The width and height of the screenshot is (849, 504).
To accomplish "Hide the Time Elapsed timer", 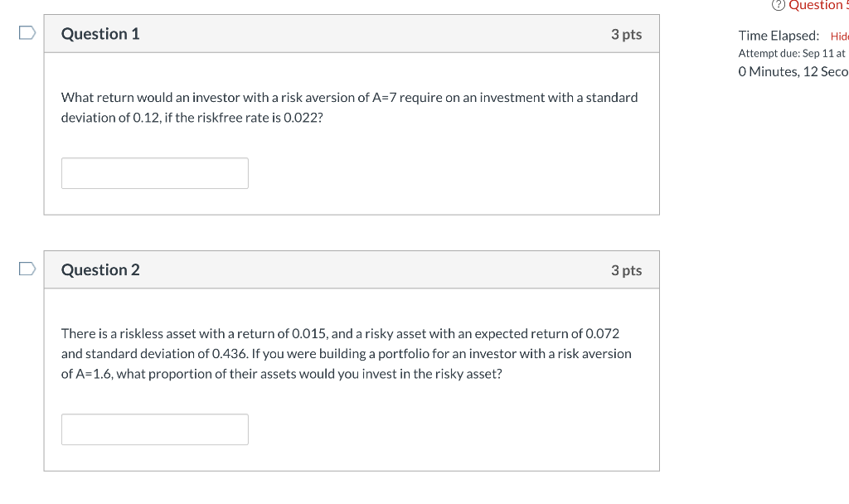I will pyautogui.click(x=839, y=36).
